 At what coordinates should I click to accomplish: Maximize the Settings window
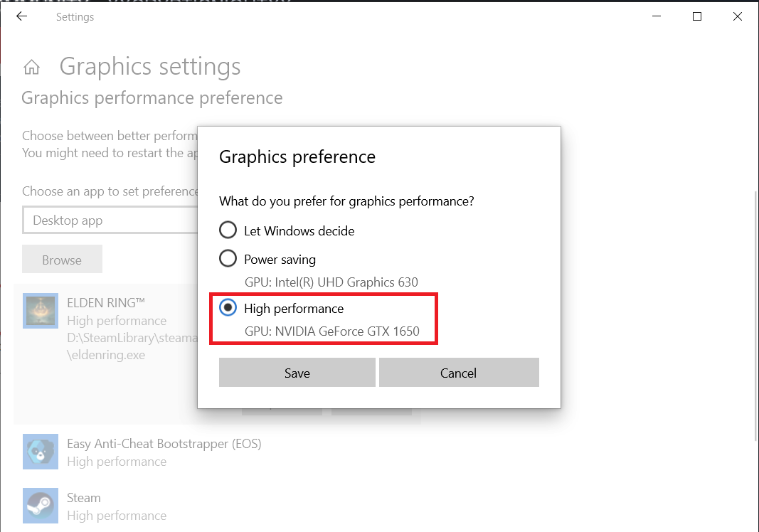click(697, 16)
